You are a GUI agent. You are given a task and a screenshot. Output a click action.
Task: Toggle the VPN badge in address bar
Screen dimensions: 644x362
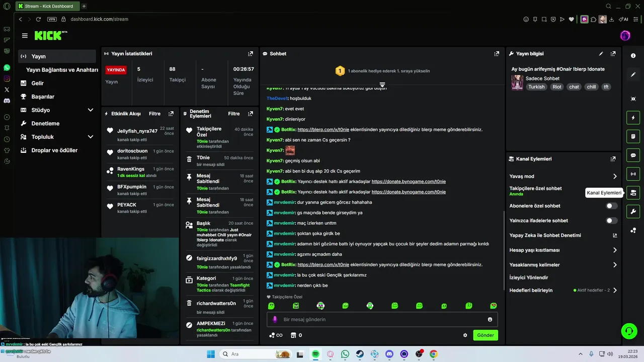click(52, 19)
